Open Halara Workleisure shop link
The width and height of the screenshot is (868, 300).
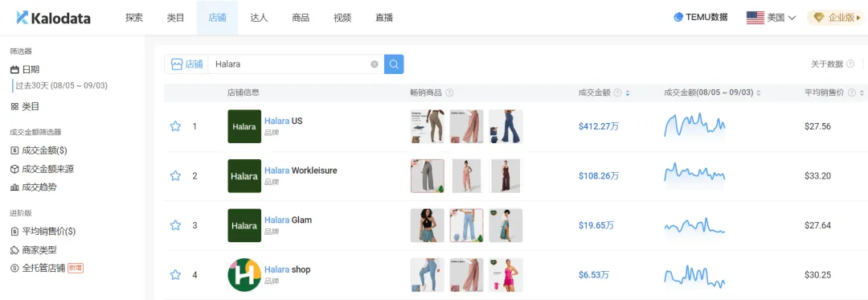click(x=301, y=171)
